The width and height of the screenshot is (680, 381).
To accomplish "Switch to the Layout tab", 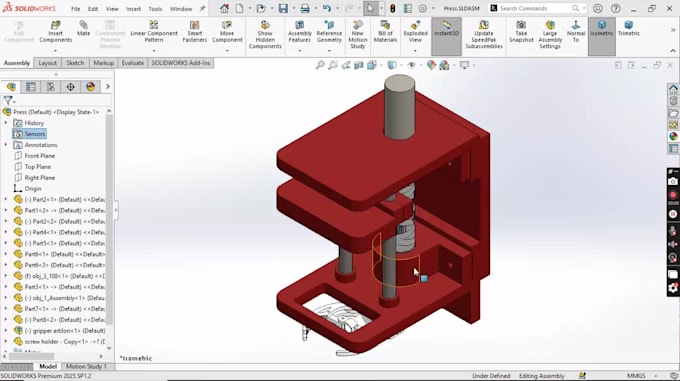I will (47, 63).
